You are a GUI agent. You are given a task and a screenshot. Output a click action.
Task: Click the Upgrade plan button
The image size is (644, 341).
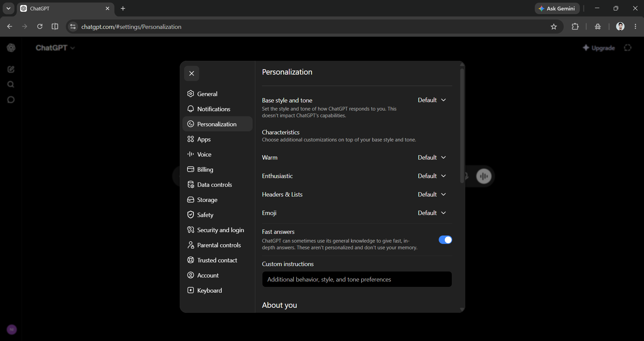click(599, 48)
